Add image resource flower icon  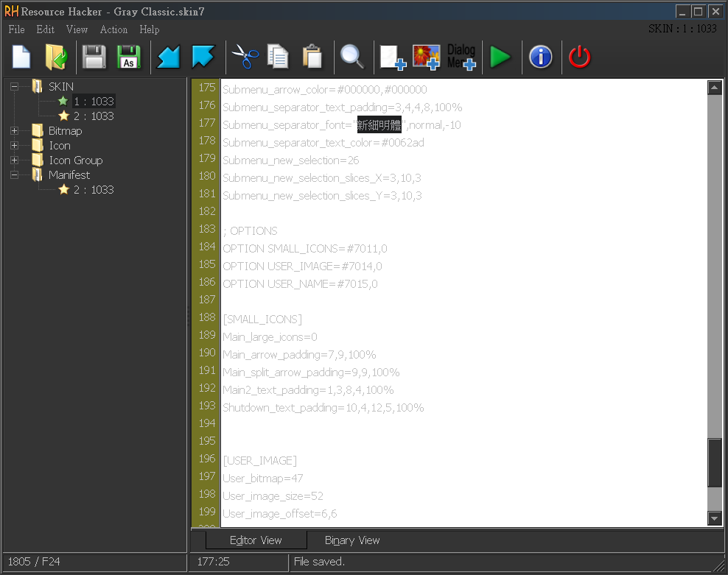click(x=426, y=57)
